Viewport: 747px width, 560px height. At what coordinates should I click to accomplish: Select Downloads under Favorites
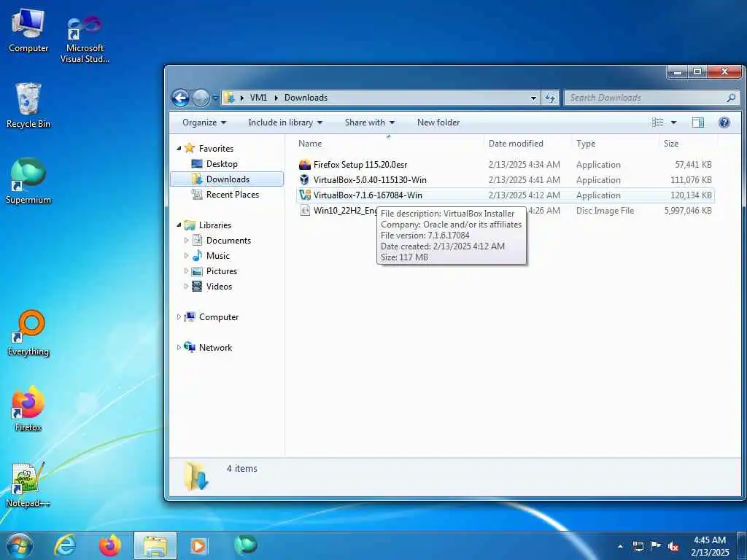pos(228,179)
